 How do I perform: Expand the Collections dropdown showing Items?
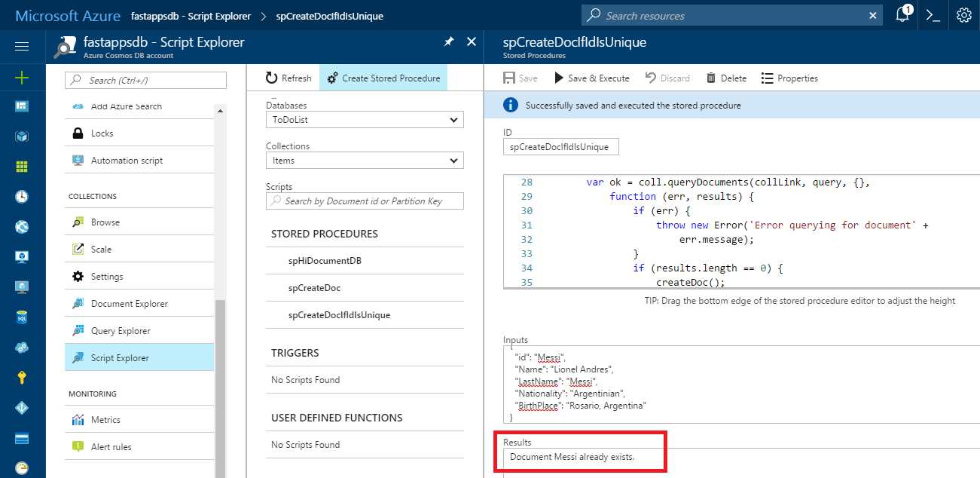pos(365,161)
